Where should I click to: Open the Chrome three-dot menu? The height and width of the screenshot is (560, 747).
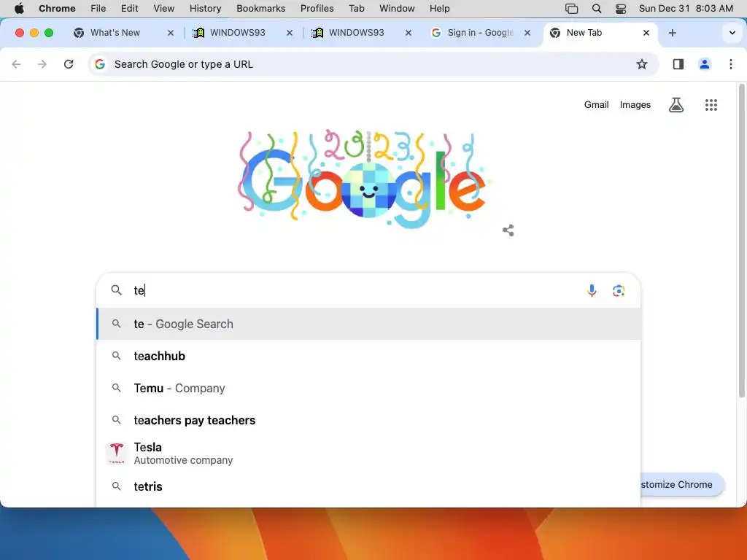pos(731,64)
